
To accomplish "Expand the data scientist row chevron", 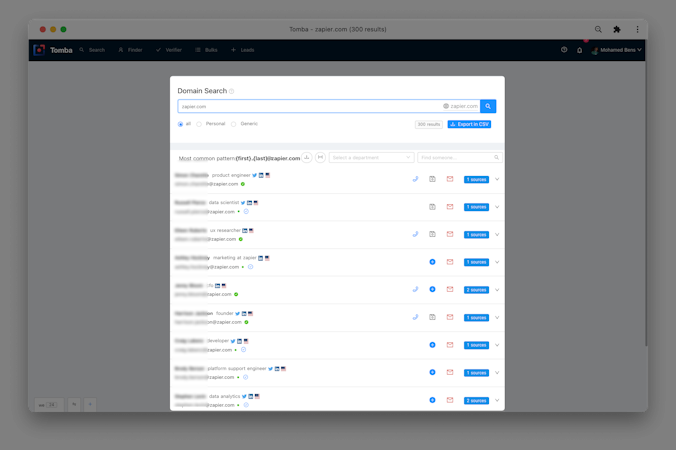I will point(497,207).
